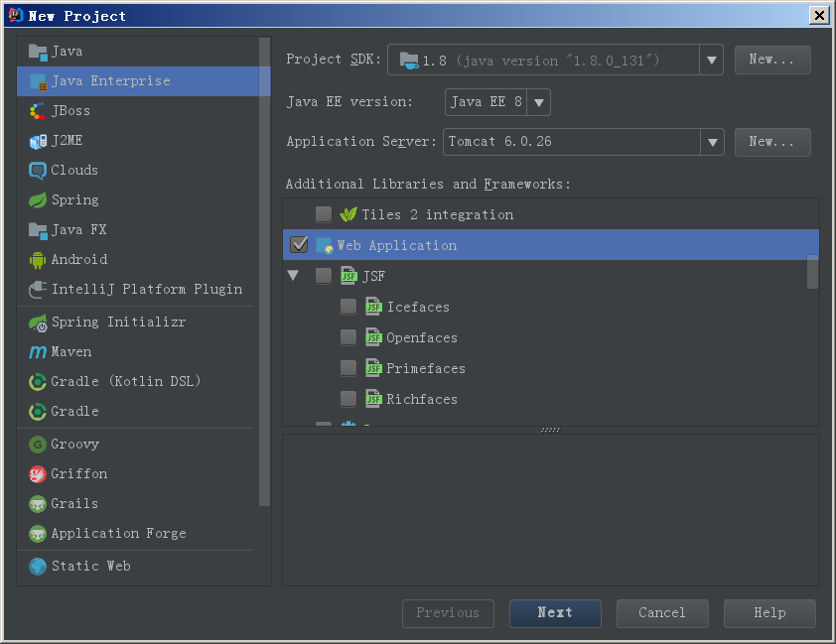836x644 pixels.
Task: Click the Grails icon in sidebar
Action: (38, 503)
